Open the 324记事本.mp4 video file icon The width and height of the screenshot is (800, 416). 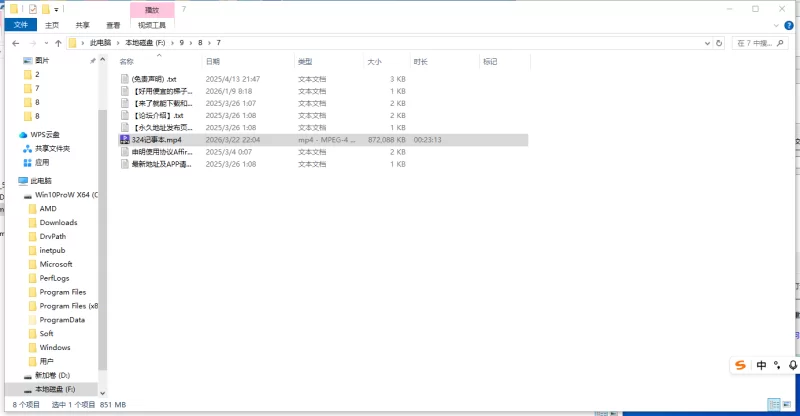click(x=124, y=139)
